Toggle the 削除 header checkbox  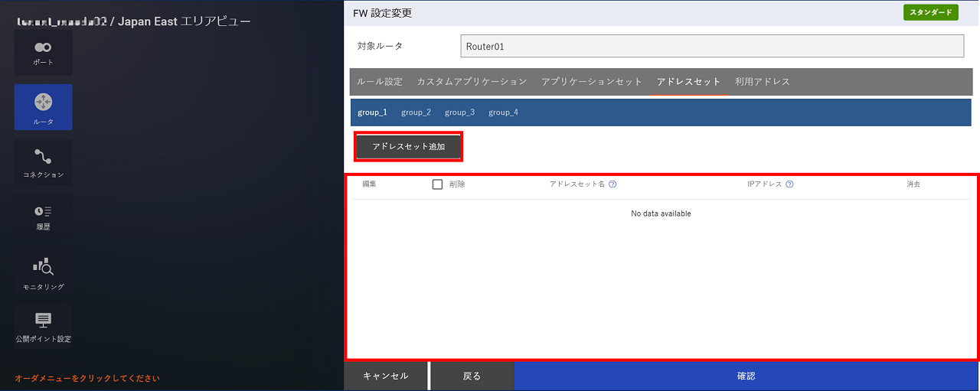click(x=438, y=184)
